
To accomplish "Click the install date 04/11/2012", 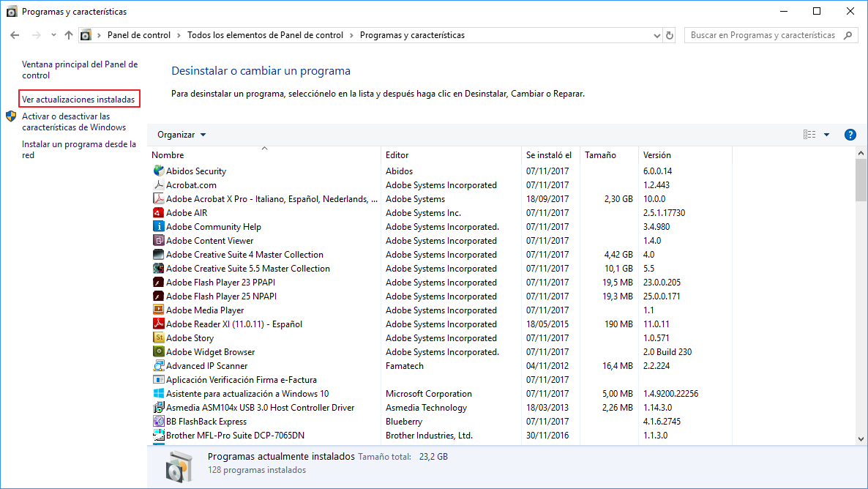I will pos(547,366).
